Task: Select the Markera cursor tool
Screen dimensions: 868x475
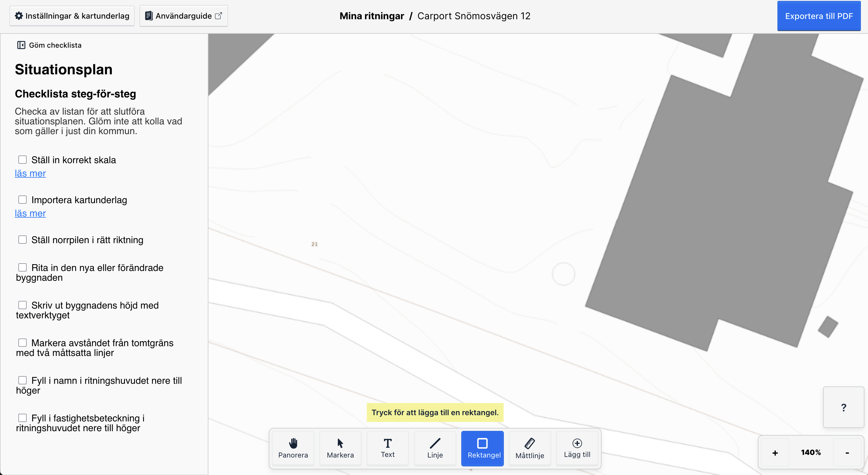Action: pyautogui.click(x=340, y=448)
